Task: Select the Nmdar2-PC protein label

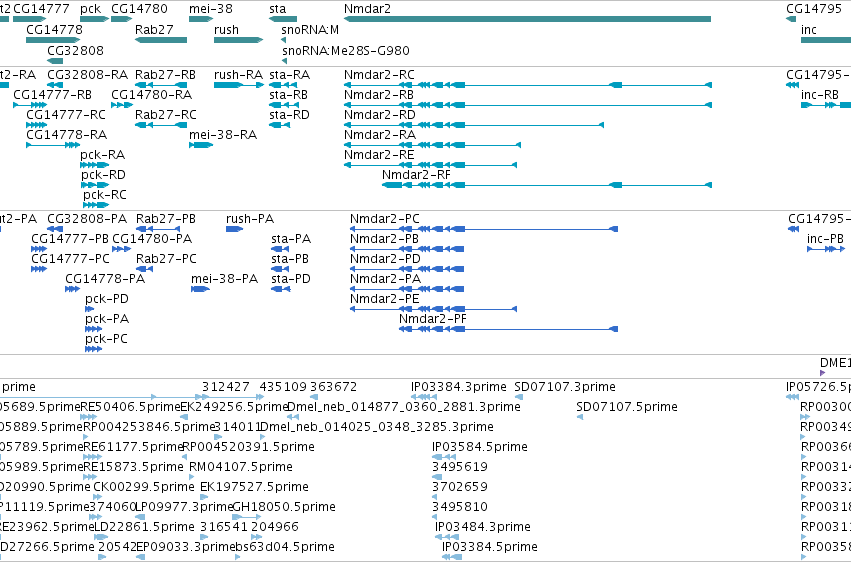Action: 385,219
